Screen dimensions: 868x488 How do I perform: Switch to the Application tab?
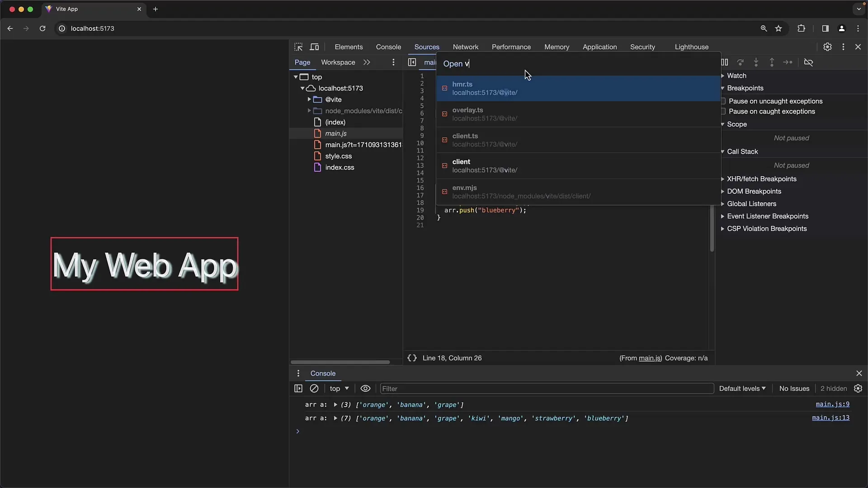click(x=599, y=47)
